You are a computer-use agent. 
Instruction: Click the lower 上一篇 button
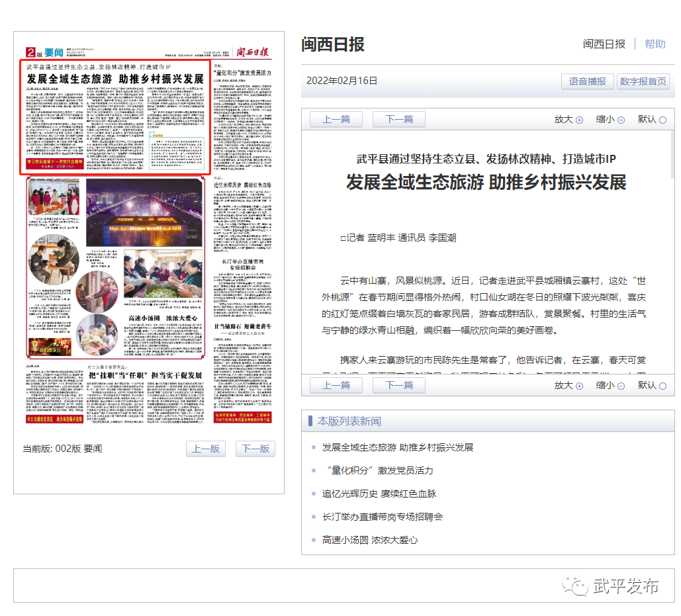coord(336,385)
